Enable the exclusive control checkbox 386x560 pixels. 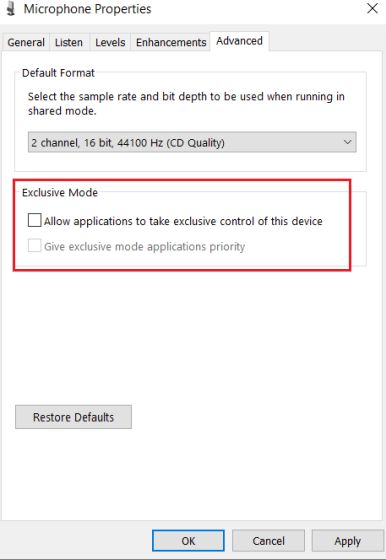pos(35,220)
